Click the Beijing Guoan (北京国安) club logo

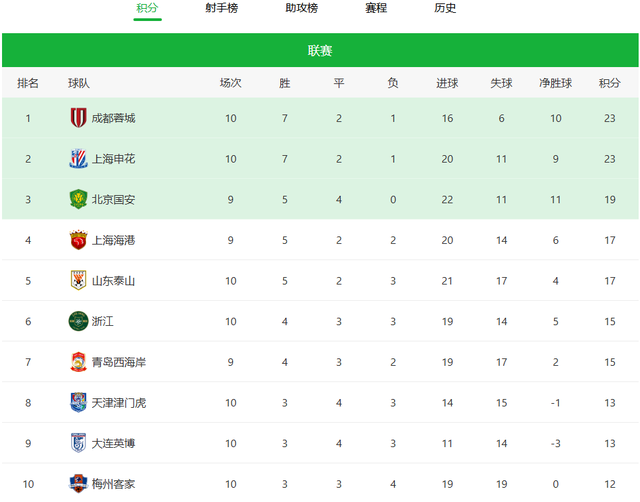pyautogui.click(x=78, y=199)
